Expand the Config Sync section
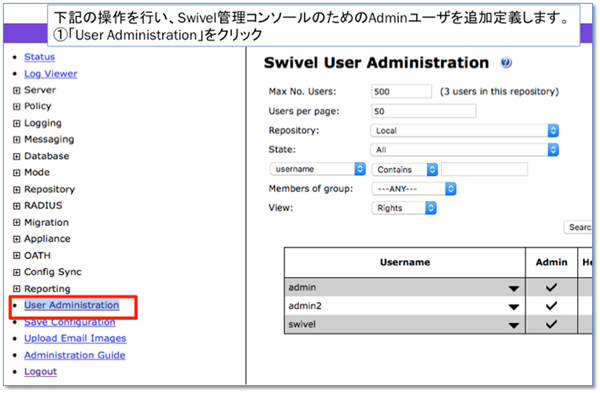 [x=16, y=272]
